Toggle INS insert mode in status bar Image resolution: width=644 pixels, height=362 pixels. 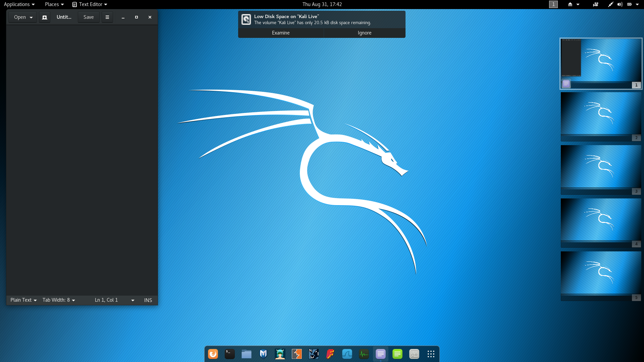[148, 300]
